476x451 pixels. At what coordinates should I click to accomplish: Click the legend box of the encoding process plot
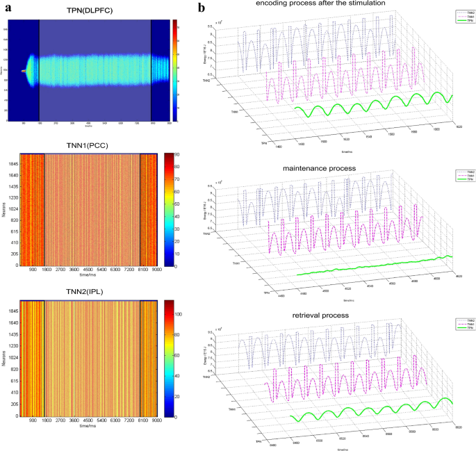[x=466, y=17]
